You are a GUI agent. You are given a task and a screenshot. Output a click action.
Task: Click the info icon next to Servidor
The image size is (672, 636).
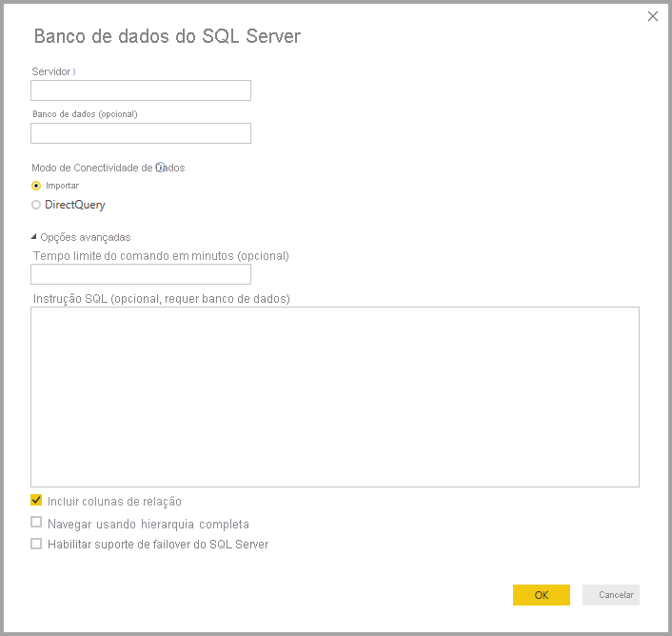click(74, 71)
